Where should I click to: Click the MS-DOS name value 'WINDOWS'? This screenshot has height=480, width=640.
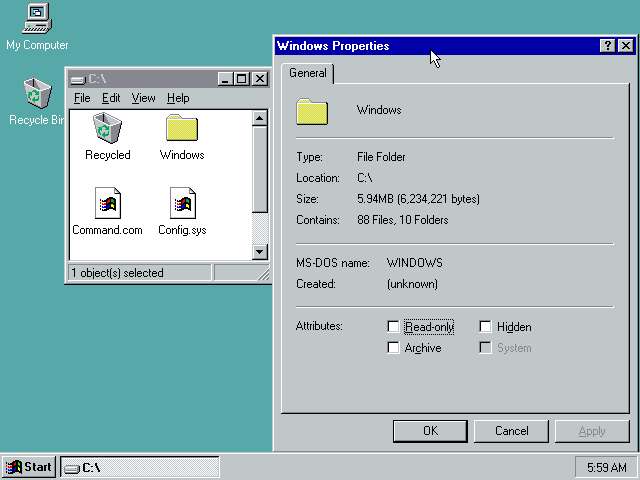tap(415, 263)
